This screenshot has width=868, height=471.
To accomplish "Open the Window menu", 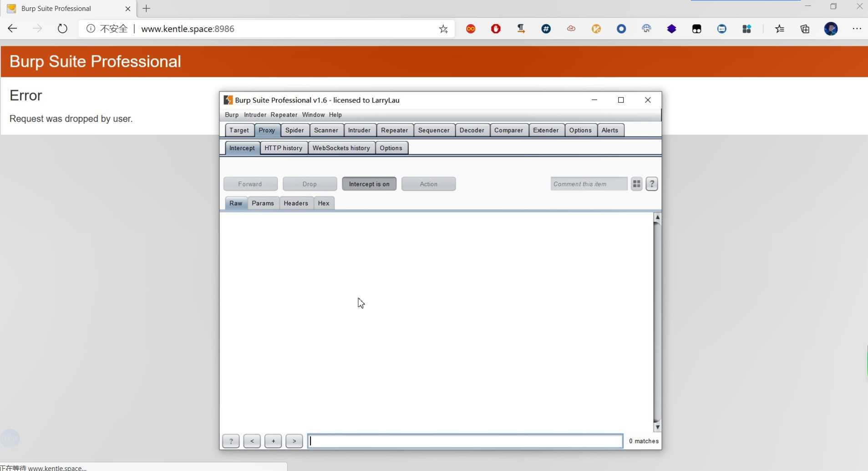I will (x=313, y=115).
